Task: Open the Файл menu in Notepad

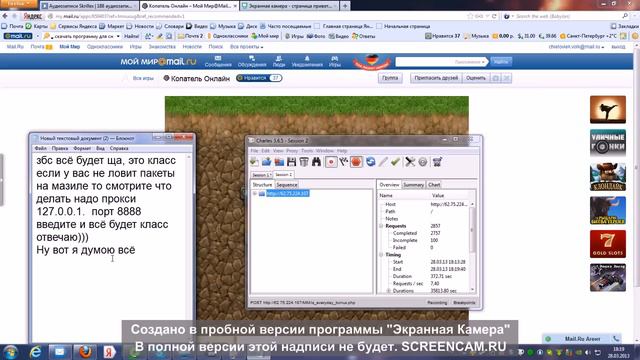Action: point(40,149)
